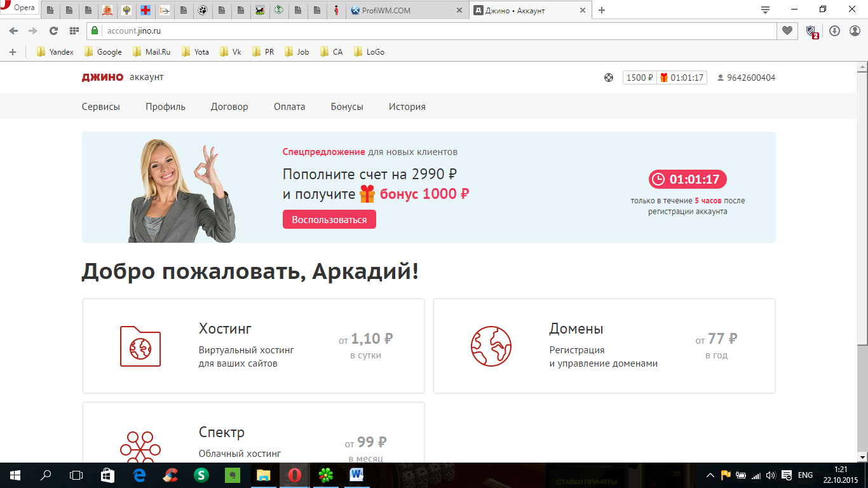Click the ДЖИНО аккаунт logo
The image size is (868, 488).
tap(123, 78)
